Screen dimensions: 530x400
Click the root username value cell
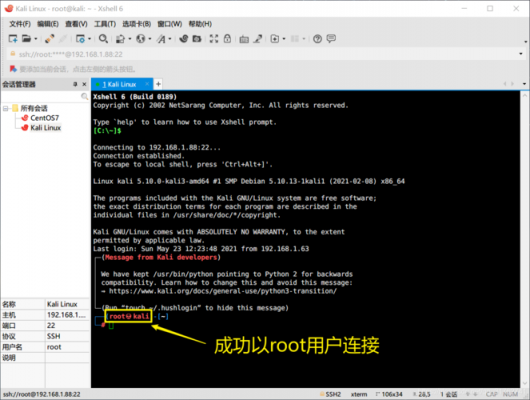click(x=67, y=347)
